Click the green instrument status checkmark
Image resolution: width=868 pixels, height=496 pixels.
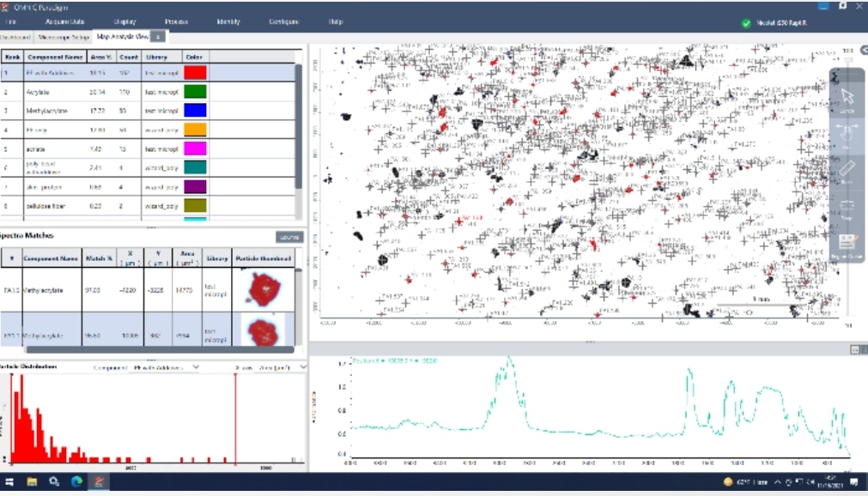746,23
